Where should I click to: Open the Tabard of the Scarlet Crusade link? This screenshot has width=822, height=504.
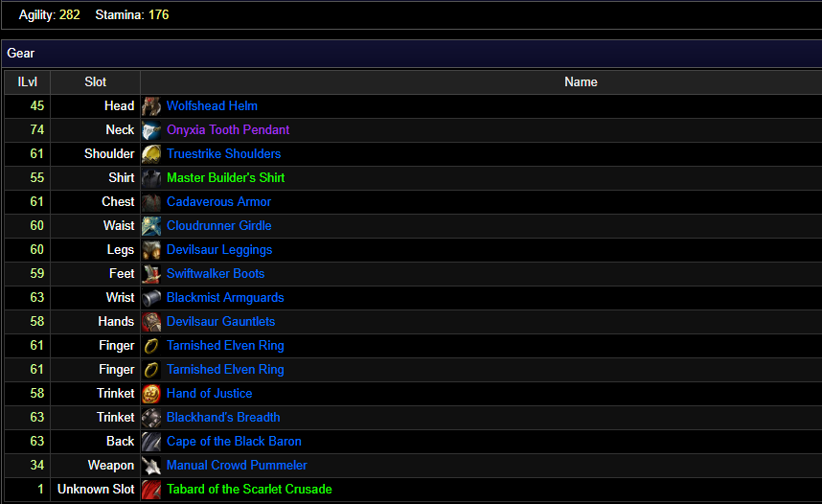point(249,490)
